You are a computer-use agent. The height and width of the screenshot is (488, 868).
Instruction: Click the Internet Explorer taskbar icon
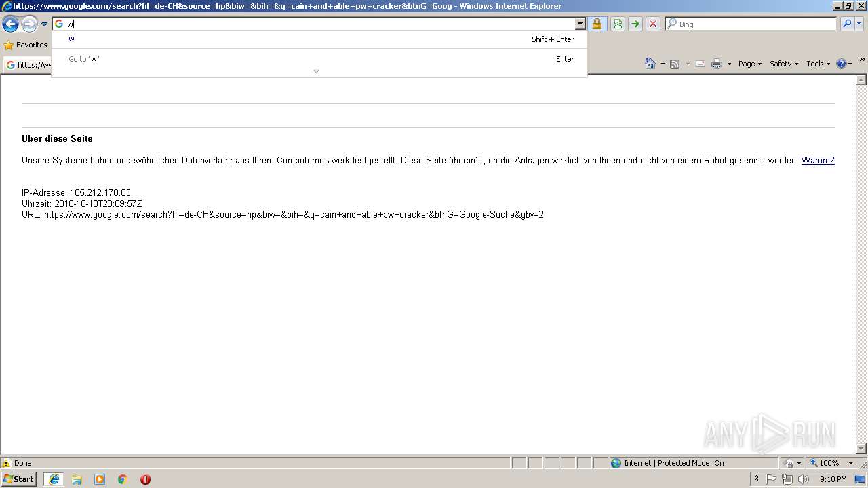tap(54, 479)
